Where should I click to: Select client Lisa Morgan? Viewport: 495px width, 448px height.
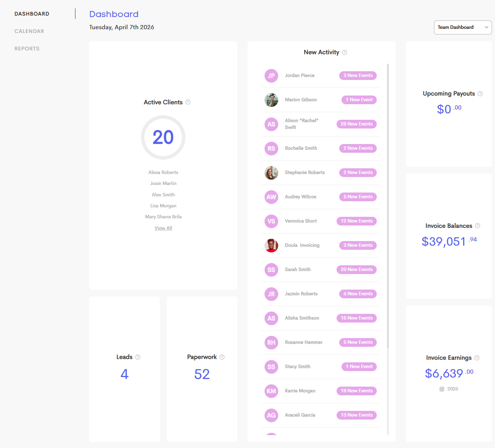[x=163, y=206]
